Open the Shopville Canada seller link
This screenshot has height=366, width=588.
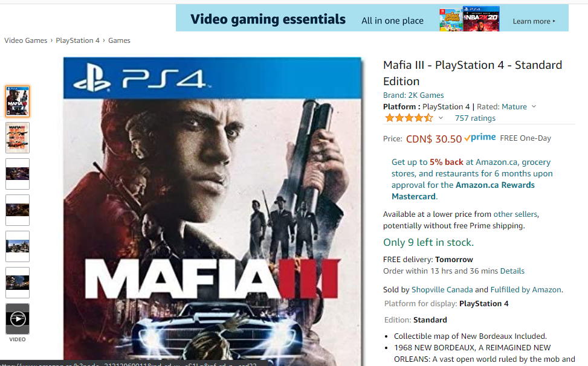444,289
